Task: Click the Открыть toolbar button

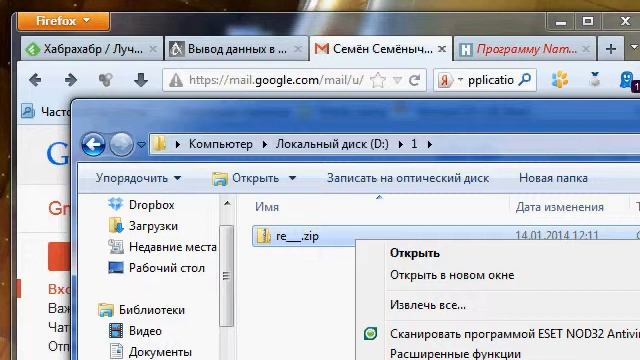Action: tap(246, 178)
